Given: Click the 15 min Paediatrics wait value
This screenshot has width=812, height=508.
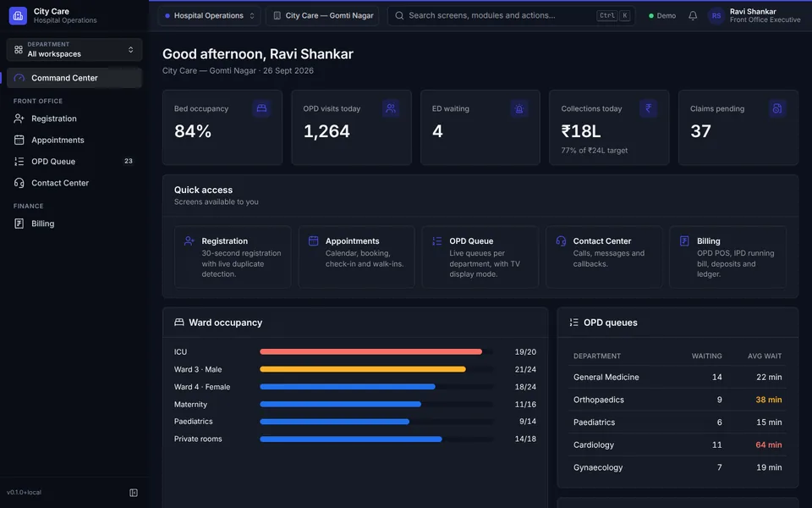Looking at the screenshot, I should click(x=769, y=422).
